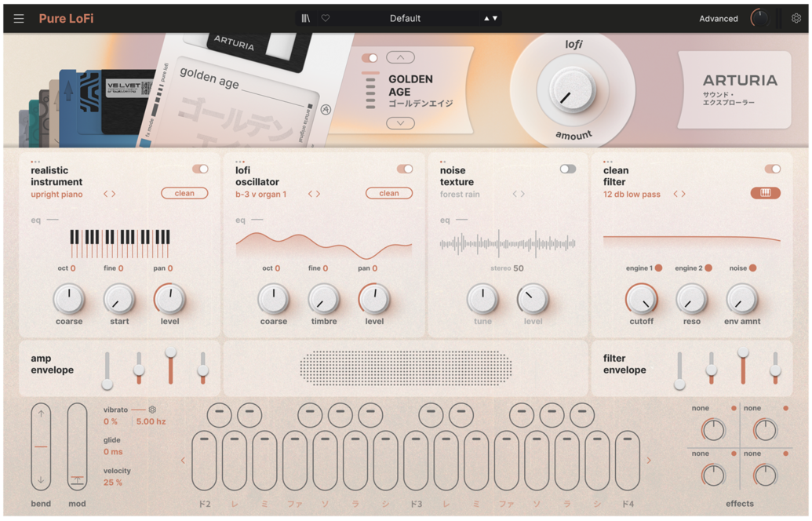Image resolution: width=812 pixels, height=521 pixels.
Task: Select next filter type with right arrow
Action: point(683,194)
